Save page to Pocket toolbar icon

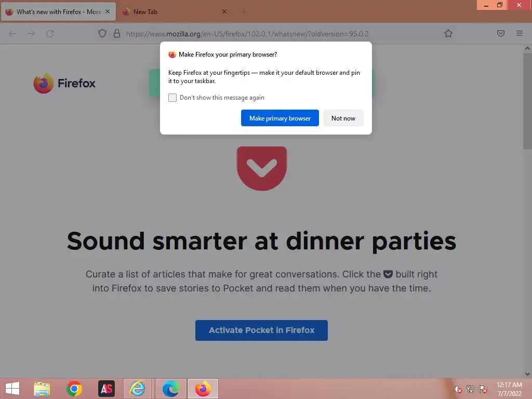click(501, 33)
